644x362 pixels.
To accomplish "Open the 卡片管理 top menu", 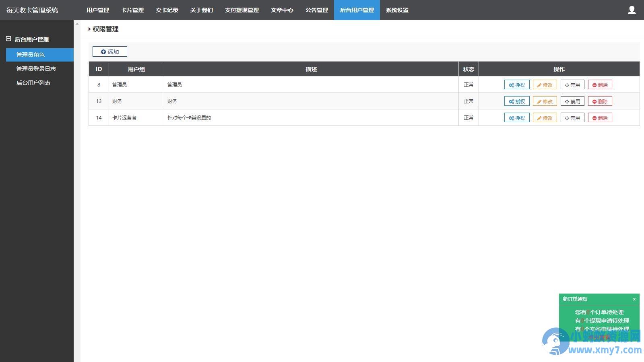I will tap(132, 10).
